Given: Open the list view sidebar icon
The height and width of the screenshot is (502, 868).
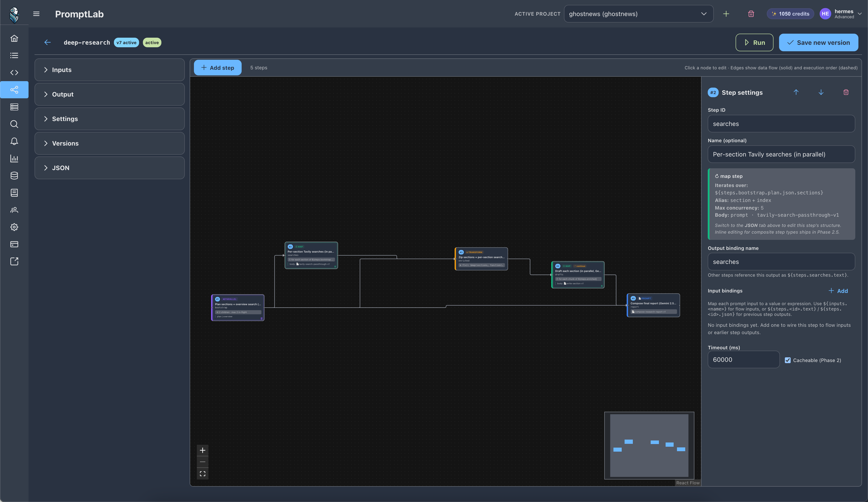Looking at the screenshot, I should (14, 56).
